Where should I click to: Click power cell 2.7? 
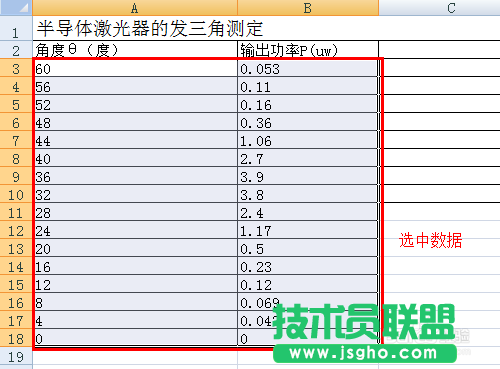(x=308, y=158)
